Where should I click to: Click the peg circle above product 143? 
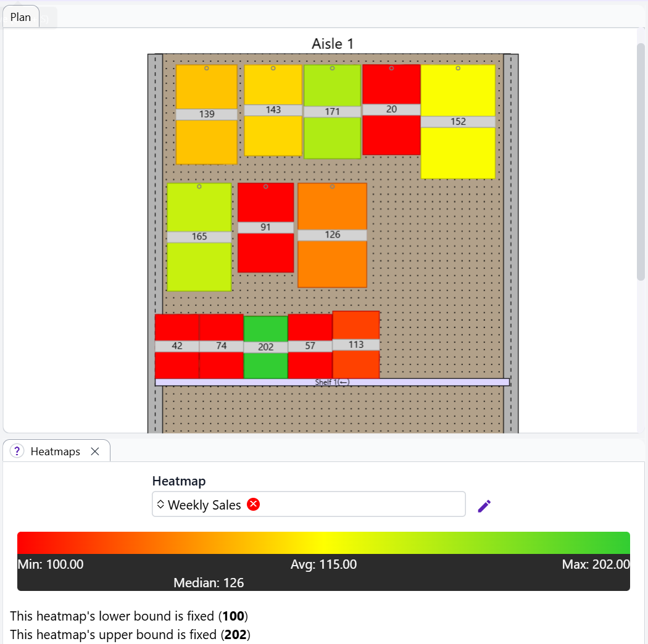tap(272, 68)
